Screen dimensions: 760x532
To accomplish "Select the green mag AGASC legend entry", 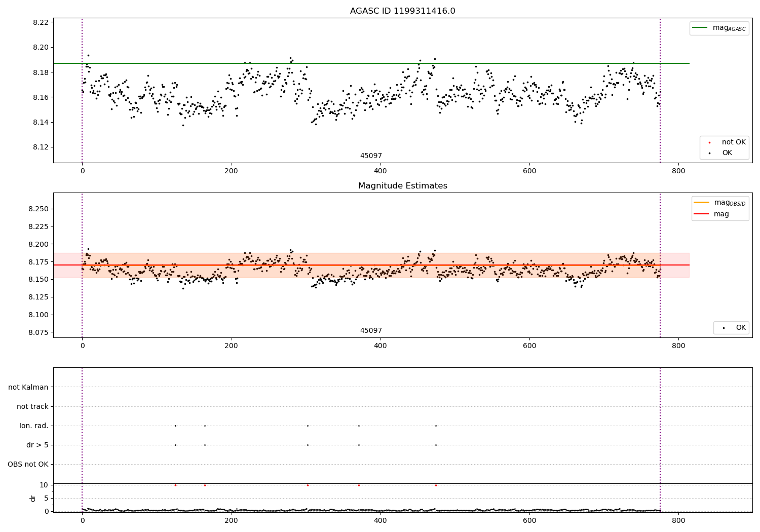I will point(719,28).
